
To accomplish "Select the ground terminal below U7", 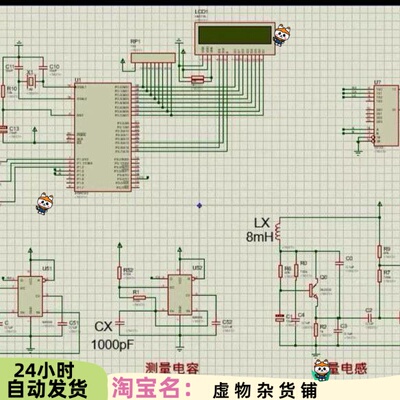I will click(358, 152).
